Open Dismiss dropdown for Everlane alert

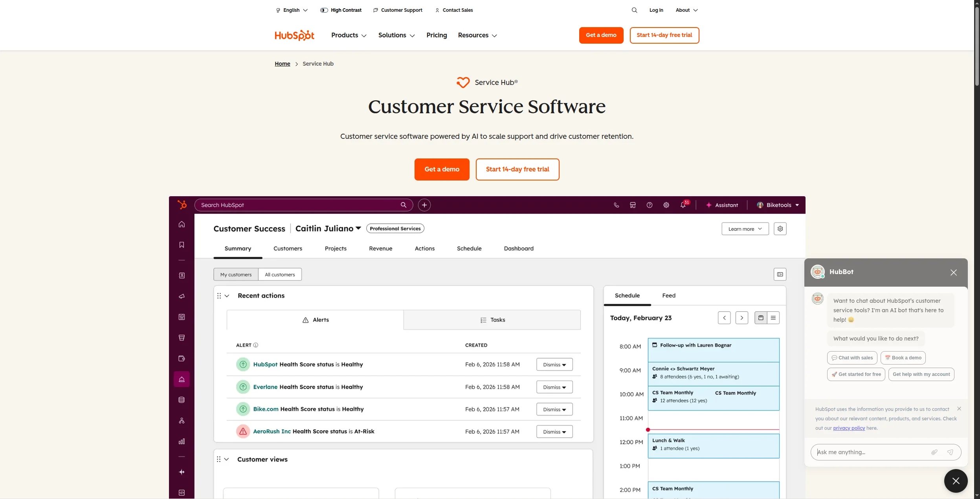point(554,387)
